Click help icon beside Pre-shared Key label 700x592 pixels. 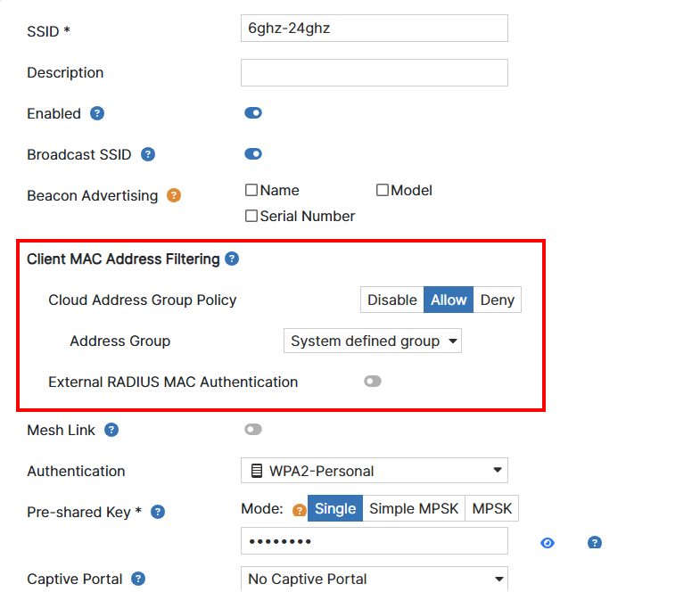[x=158, y=512]
